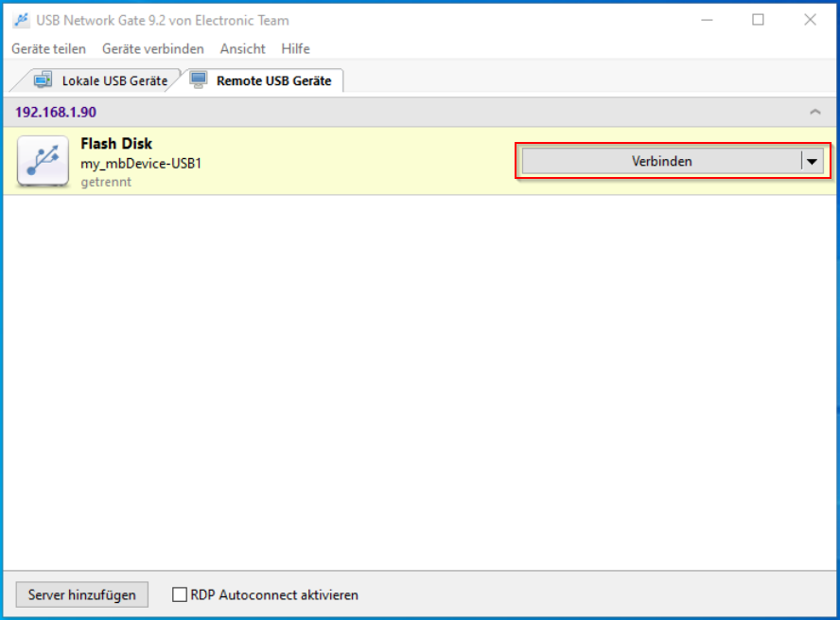
Task: Minimize the USB Network Gate window
Action: (708, 21)
